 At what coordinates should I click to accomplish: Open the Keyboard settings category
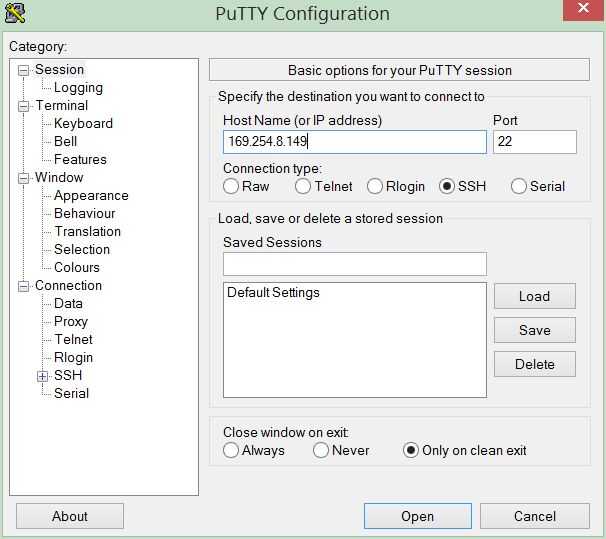(x=83, y=123)
